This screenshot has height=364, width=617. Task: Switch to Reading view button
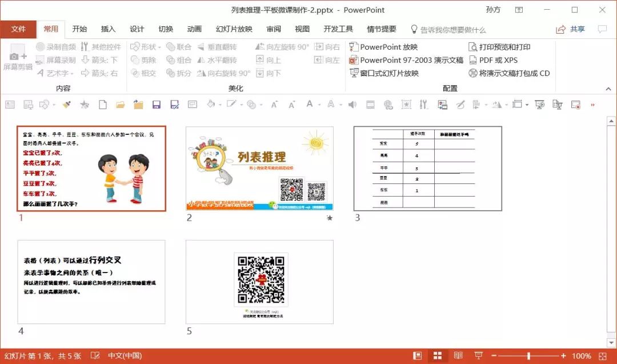458,356
